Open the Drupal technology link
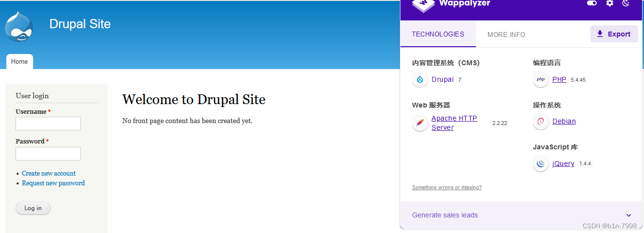 (x=442, y=79)
